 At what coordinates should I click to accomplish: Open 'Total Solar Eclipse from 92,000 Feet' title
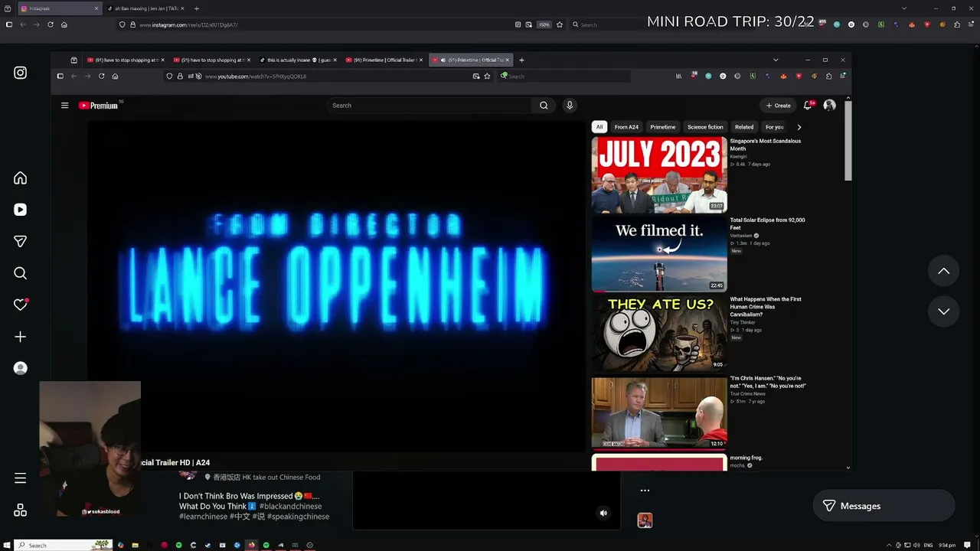(767, 223)
